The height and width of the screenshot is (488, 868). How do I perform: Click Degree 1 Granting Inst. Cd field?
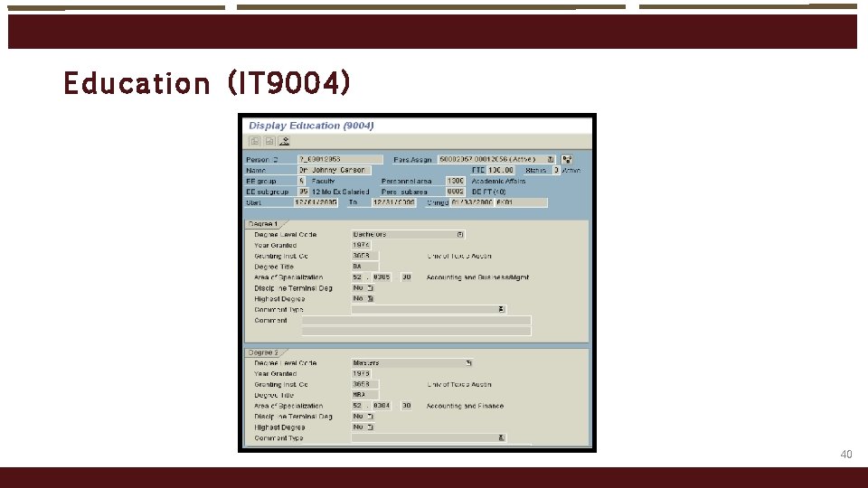(364, 256)
